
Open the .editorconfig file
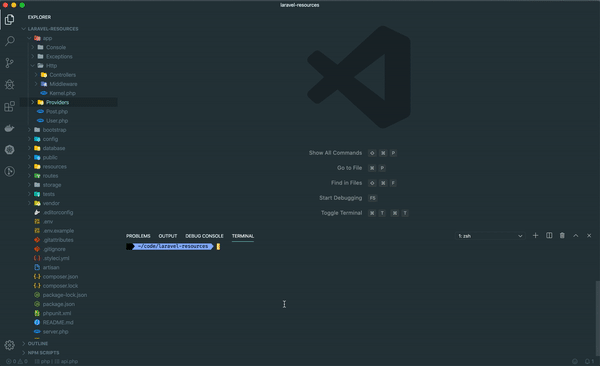click(x=58, y=212)
